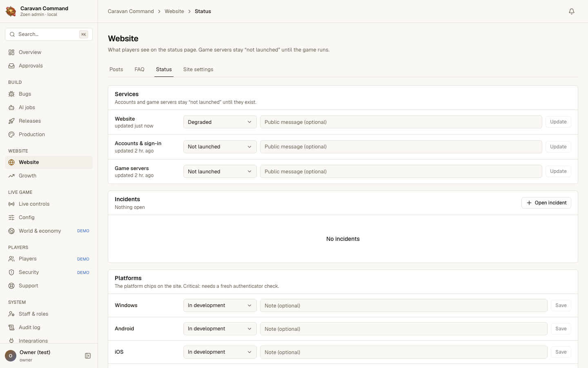The width and height of the screenshot is (588, 368).
Task: Click Update for the Website service
Action: point(558,122)
